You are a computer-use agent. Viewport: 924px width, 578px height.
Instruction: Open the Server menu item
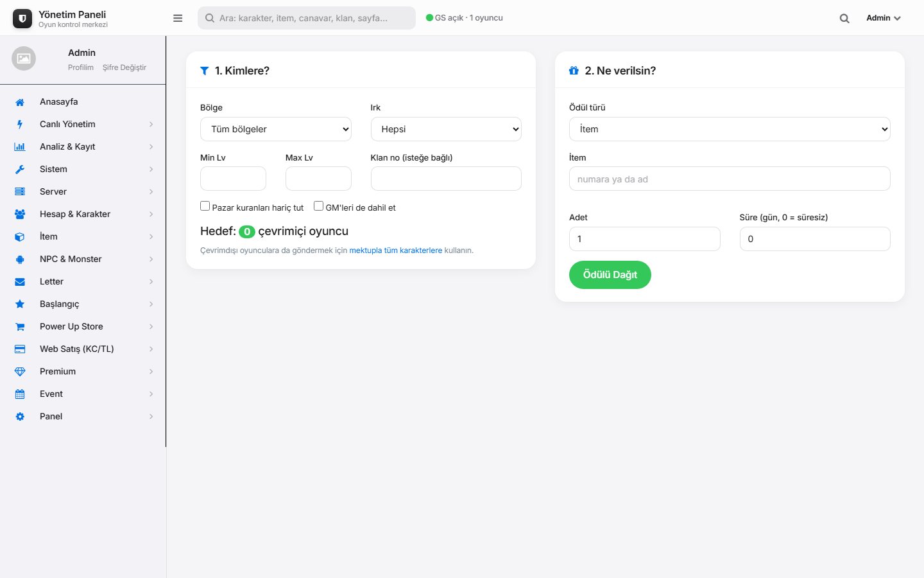pyautogui.click(x=83, y=192)
